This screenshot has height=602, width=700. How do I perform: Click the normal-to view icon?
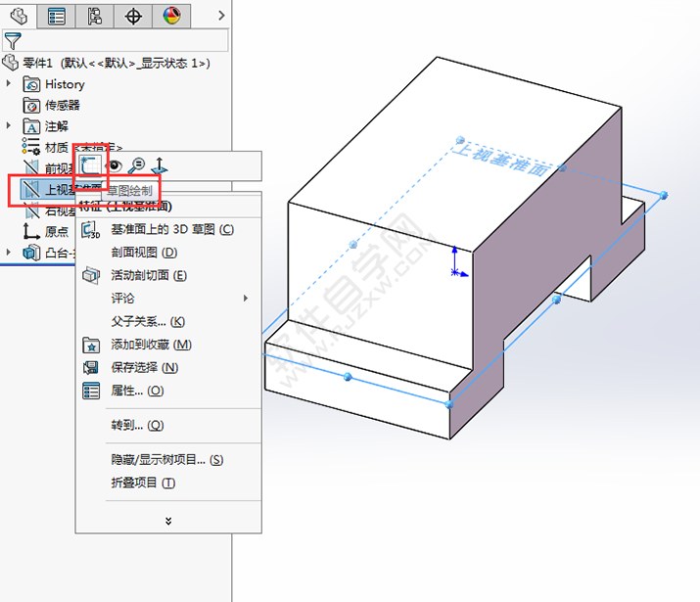(x=160, y=165)
